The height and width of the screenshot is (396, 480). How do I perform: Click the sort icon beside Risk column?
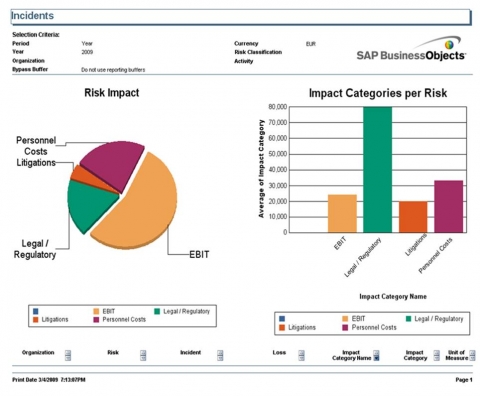coord(143,355)
